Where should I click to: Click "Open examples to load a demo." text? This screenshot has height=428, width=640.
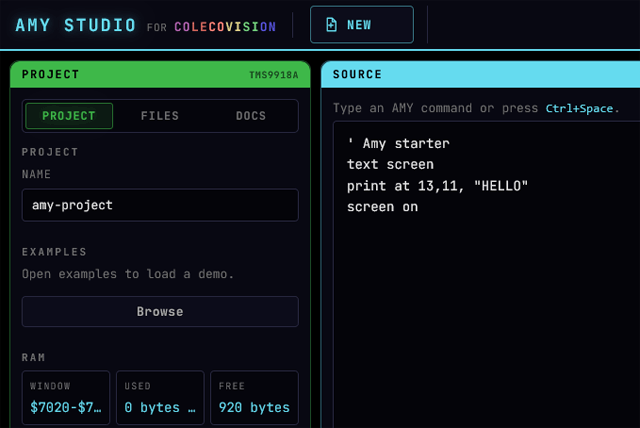coord(128,274)
